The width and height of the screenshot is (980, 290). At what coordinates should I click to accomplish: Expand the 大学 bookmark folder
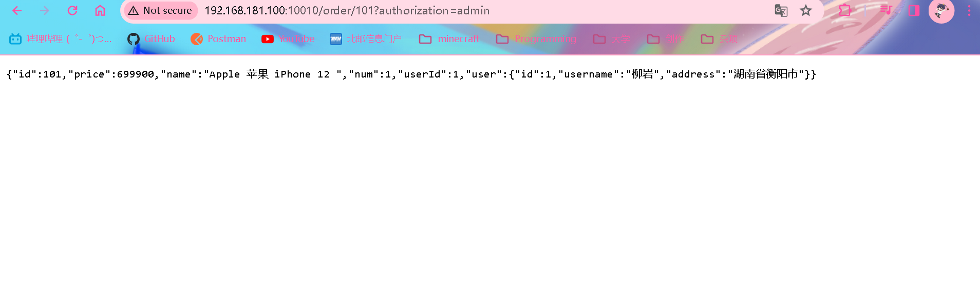[612, 39]
